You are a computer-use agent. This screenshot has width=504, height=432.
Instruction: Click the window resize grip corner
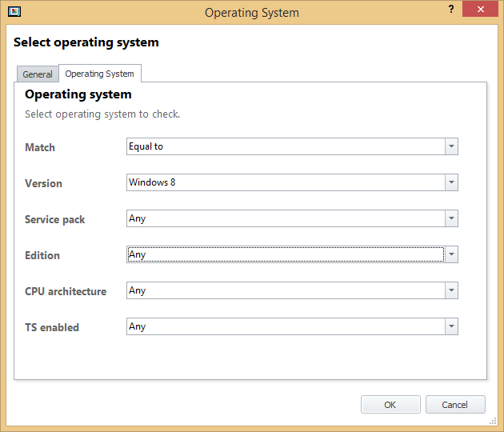tap(493, 421)
